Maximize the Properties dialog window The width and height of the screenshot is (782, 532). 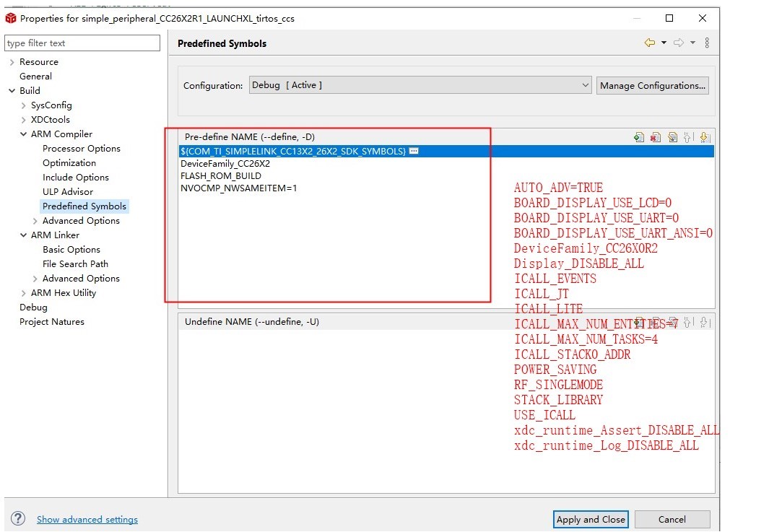(x=669, y=19)
